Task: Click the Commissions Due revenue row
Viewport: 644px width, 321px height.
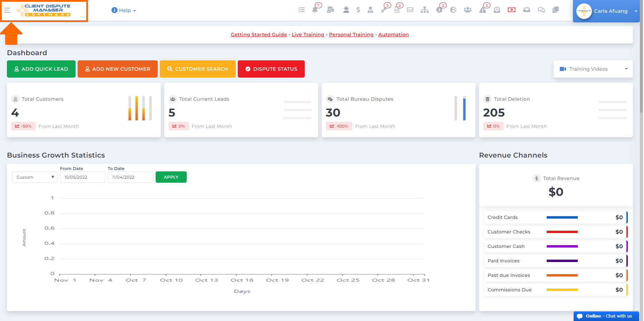Action: pos(556,290)
